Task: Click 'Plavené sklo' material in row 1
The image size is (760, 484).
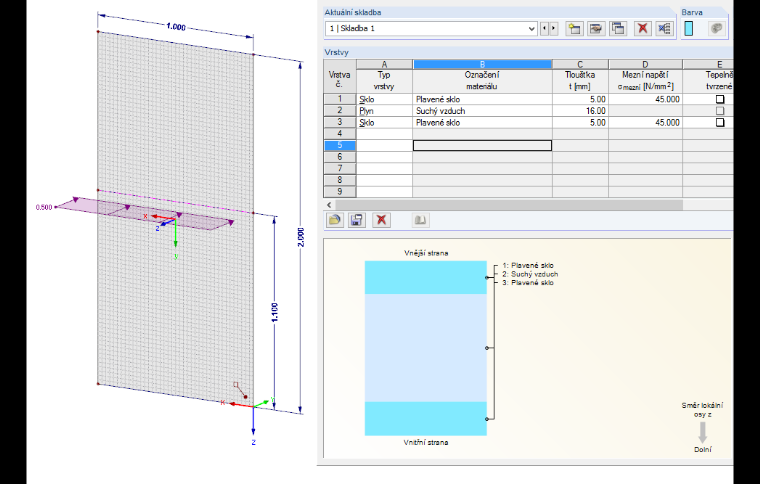Action: [x=482, y=99]
